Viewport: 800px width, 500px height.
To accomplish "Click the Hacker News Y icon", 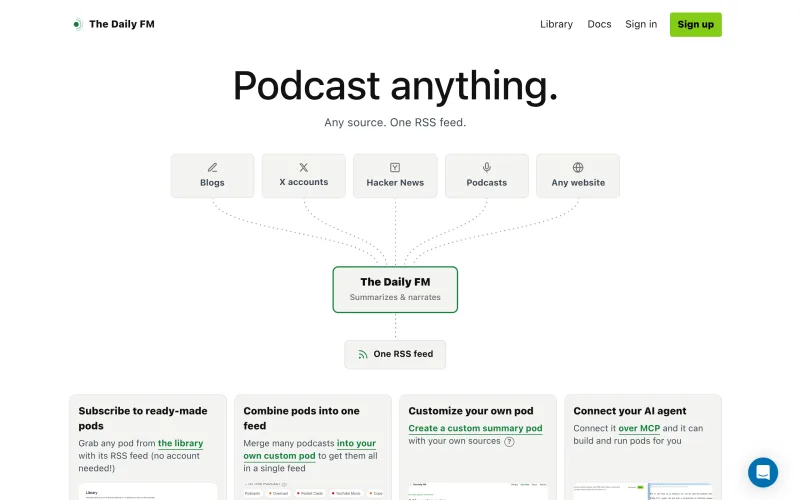I will [x=395, y=167].
